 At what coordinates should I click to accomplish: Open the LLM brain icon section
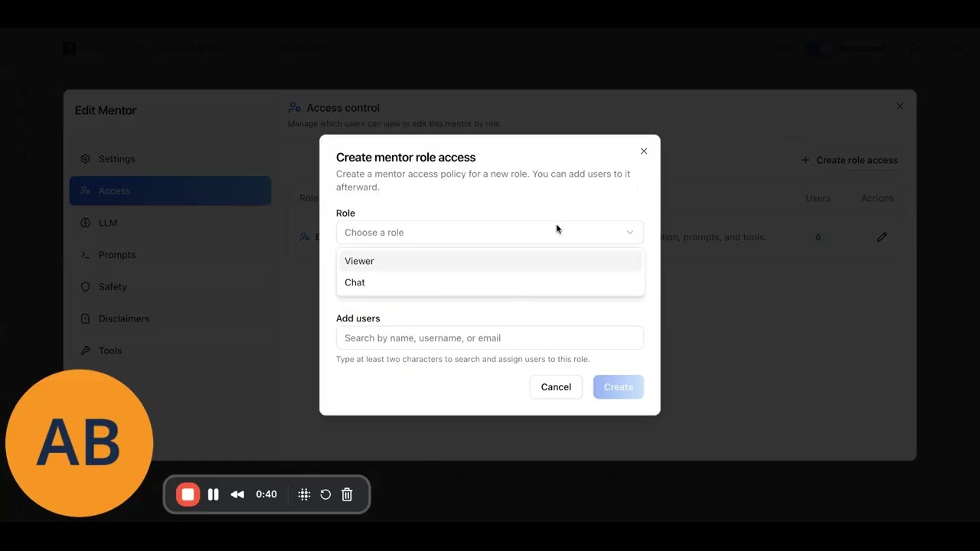point(170,223)
